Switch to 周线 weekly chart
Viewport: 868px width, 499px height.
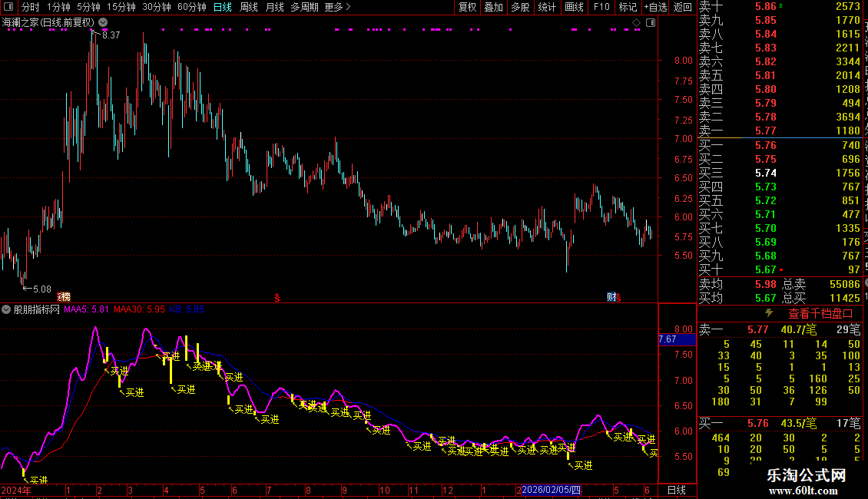coord(249,7)
